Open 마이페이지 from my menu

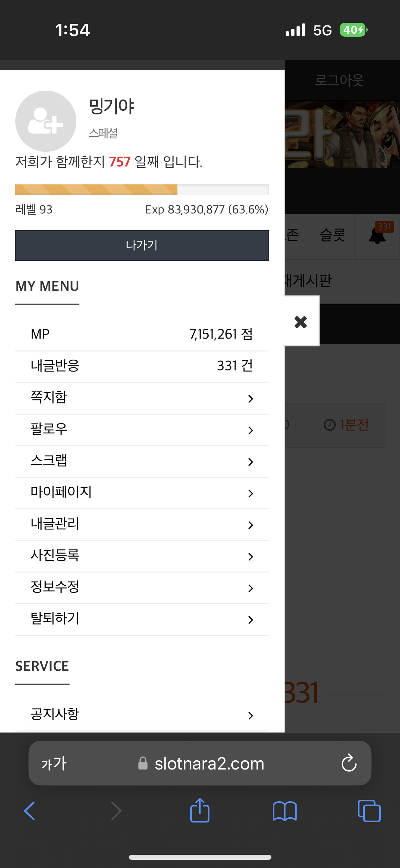142,493
